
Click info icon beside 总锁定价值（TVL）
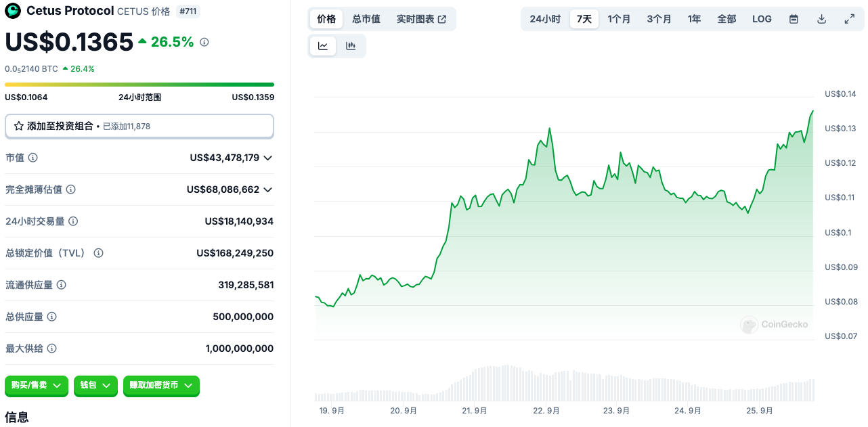98,253
